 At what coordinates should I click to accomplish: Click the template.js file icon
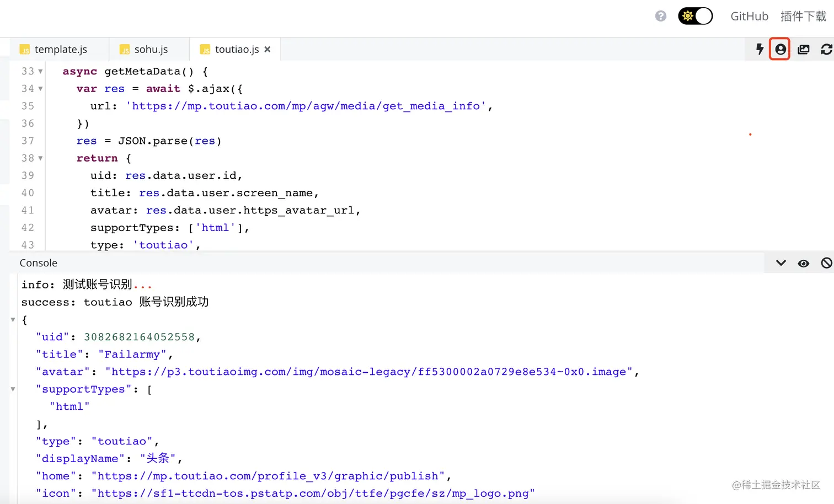pos(25,50)
